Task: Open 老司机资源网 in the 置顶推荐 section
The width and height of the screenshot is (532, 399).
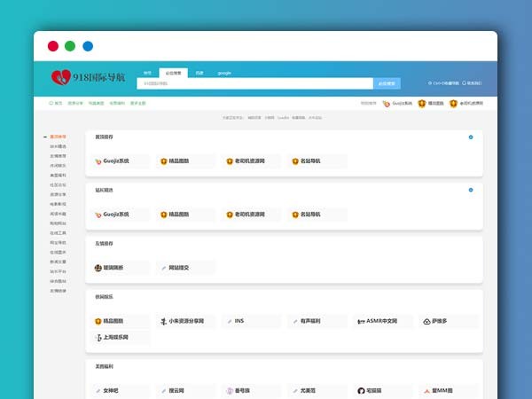Action: [249, 161]
